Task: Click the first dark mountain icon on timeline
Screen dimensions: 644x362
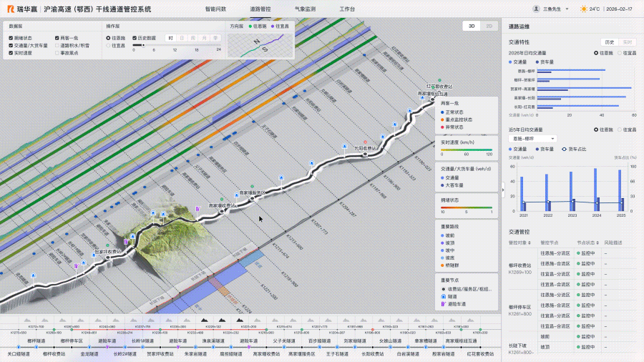Action: (x=204, y=320)
